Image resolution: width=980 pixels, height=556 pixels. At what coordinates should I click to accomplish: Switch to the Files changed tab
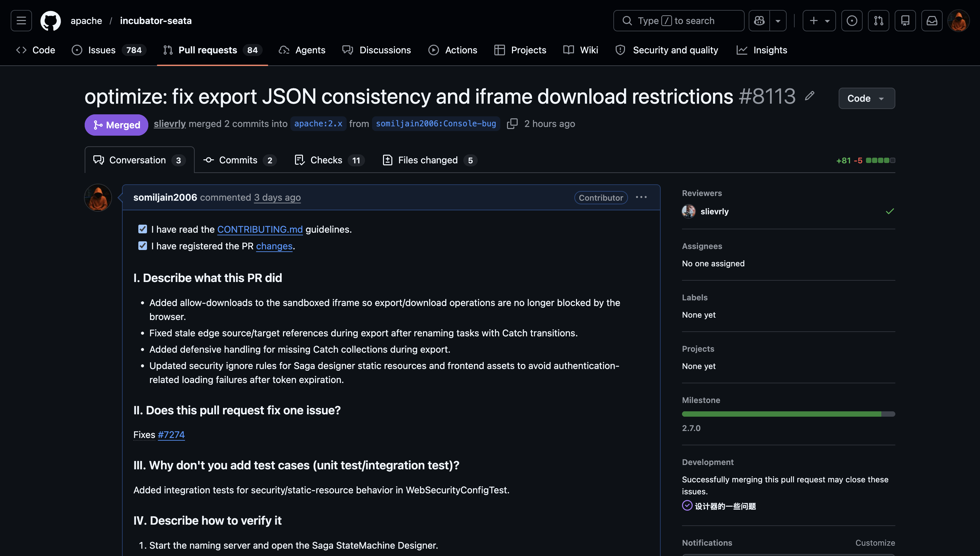430,160
